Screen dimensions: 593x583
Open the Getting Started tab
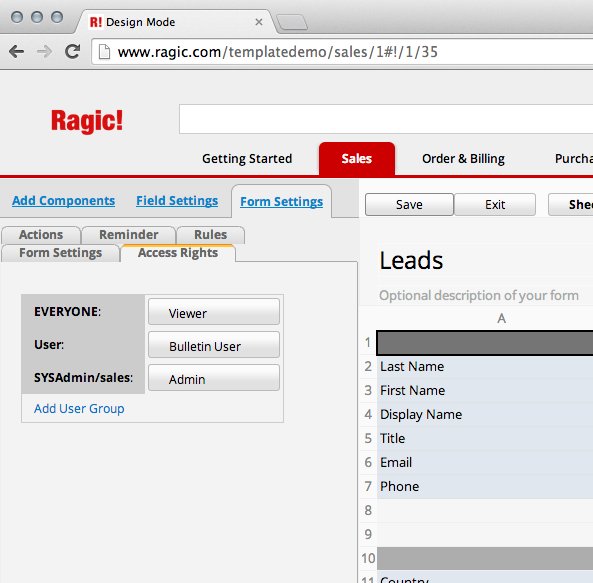pyautogui.click(x=247, y=159)
